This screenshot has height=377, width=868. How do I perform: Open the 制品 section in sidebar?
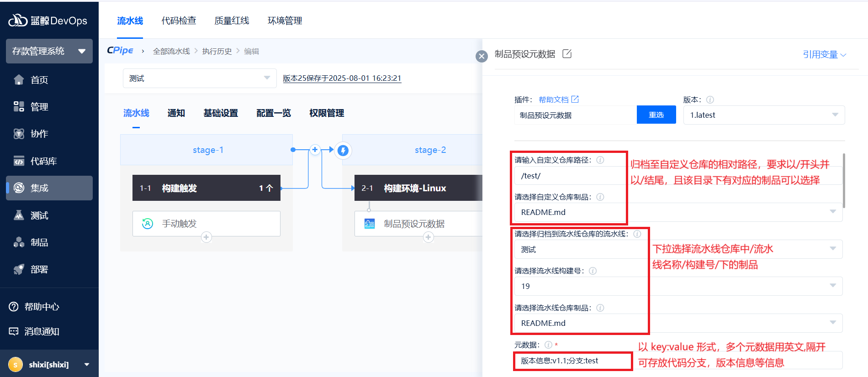coord(39,242)
